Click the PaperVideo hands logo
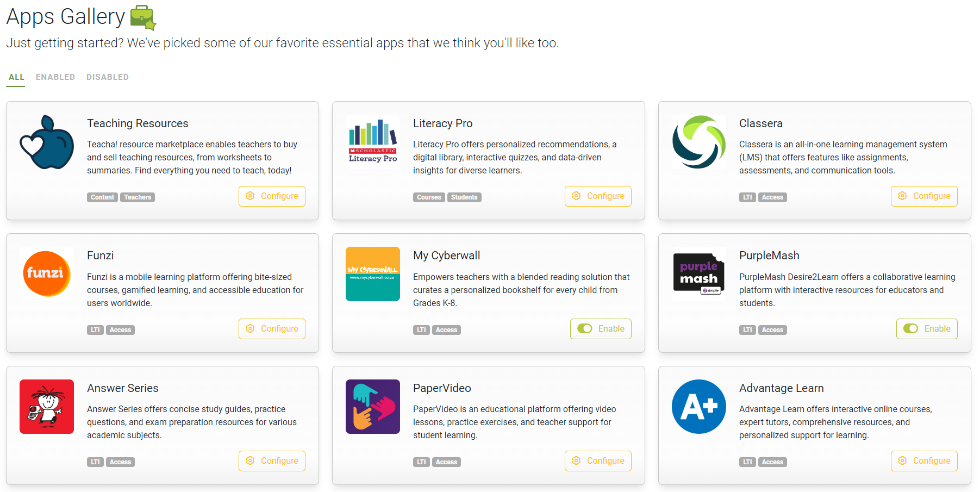Image resolution: width=980 pixels, height=492 pixels. click(x=373, y=407)
